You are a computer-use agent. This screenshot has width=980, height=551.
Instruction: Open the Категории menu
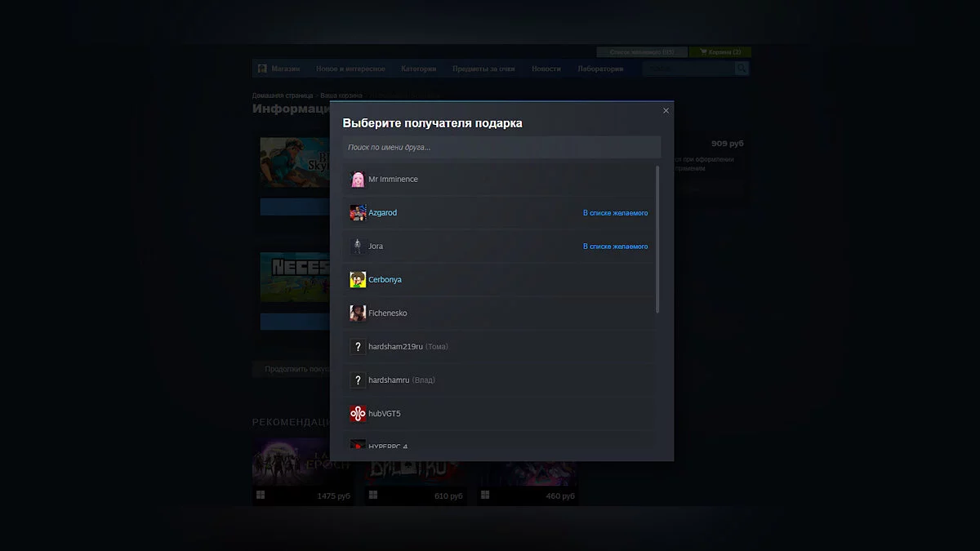418,69
